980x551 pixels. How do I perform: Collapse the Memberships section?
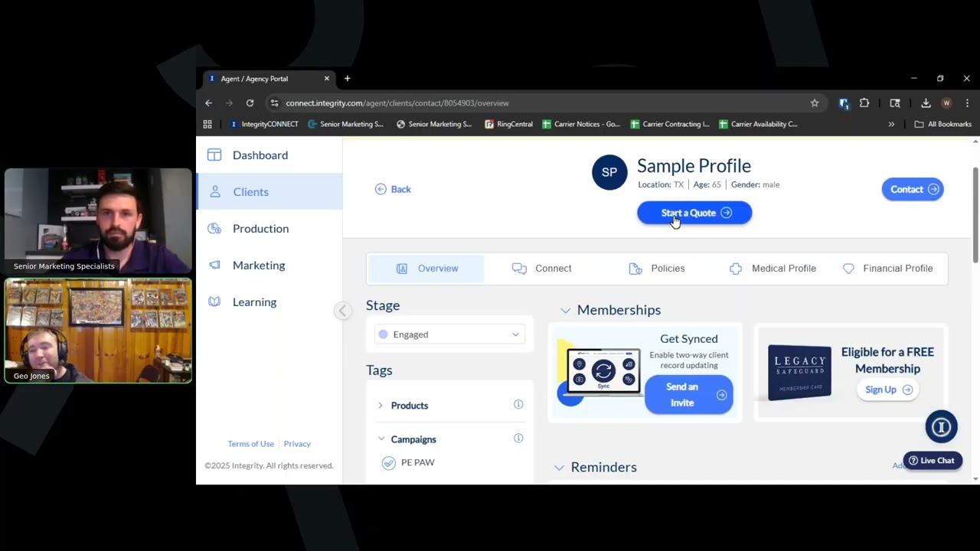(x=565, y=311)
